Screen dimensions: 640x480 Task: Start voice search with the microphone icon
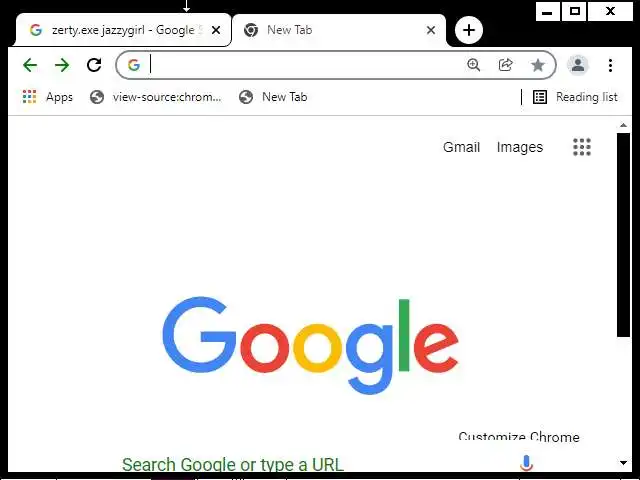527,463
